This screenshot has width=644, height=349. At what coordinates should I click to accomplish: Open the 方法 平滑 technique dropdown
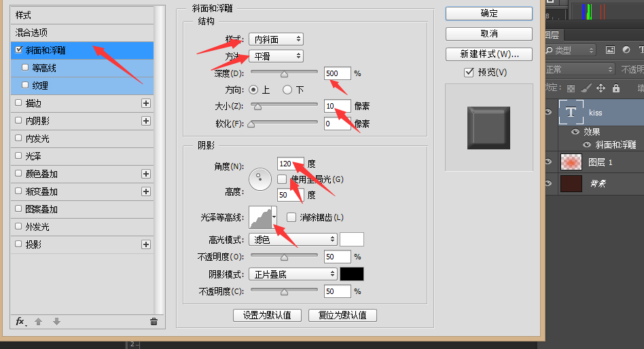tap(276, 56)
